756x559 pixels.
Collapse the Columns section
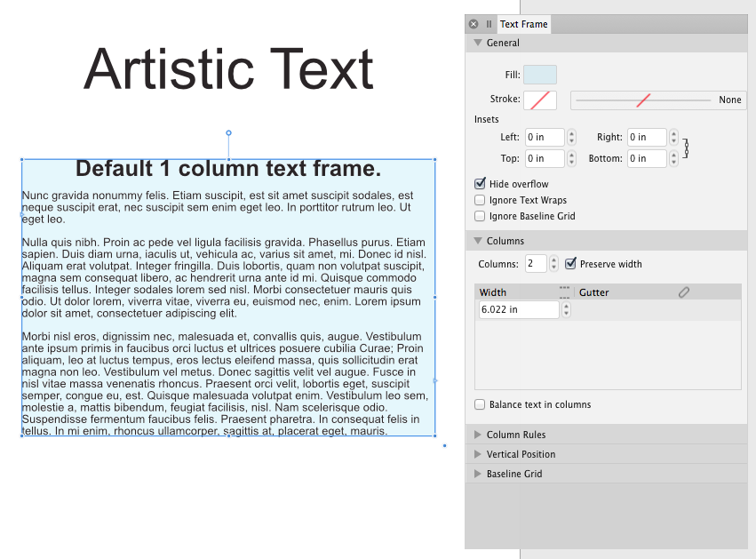(478, 241)
